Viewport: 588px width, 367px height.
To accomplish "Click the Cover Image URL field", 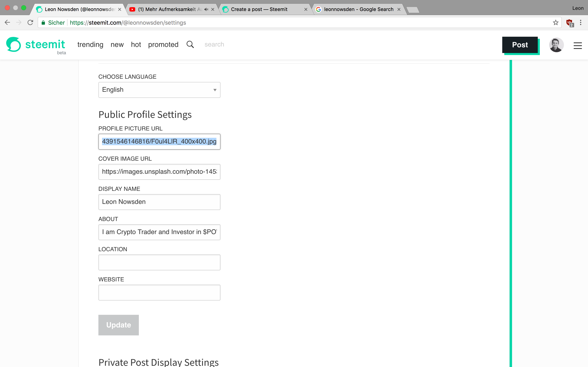I will pyautogui.click(x=159, y=171).
